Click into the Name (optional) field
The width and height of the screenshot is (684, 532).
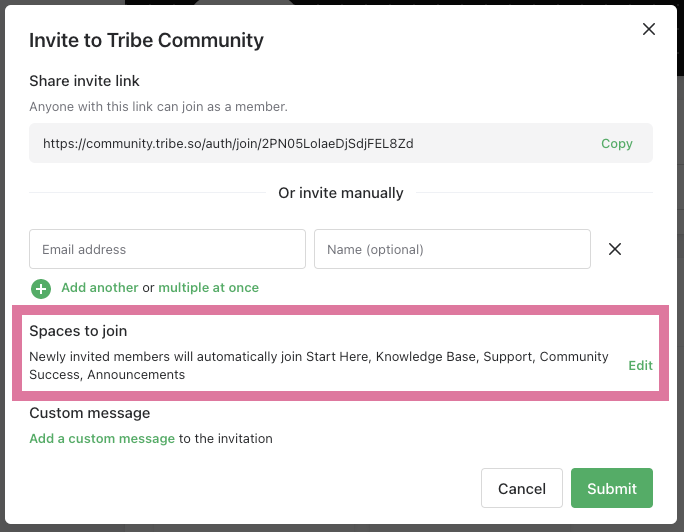pos(452,249)
